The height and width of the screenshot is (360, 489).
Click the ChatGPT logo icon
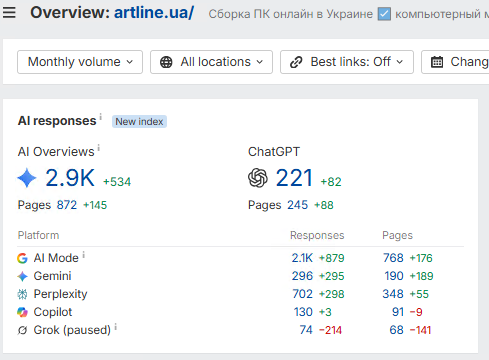[x=258, y=178]
